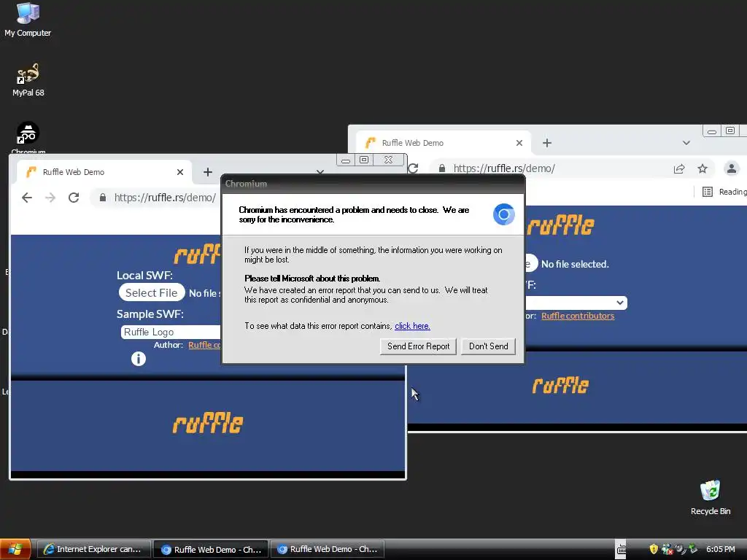Switch to second Ruffle Web Demo taskbar item
The image size is (747, 560).
coord(328,549)
